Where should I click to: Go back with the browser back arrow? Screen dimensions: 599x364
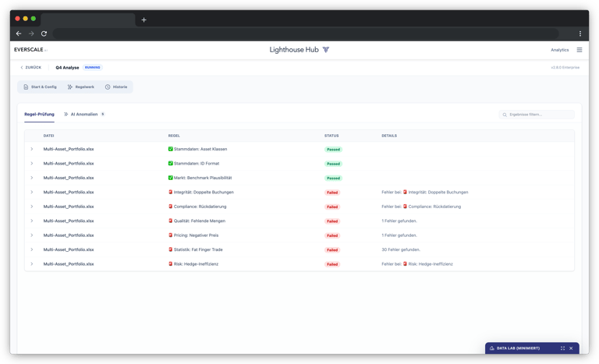[19, 34]
